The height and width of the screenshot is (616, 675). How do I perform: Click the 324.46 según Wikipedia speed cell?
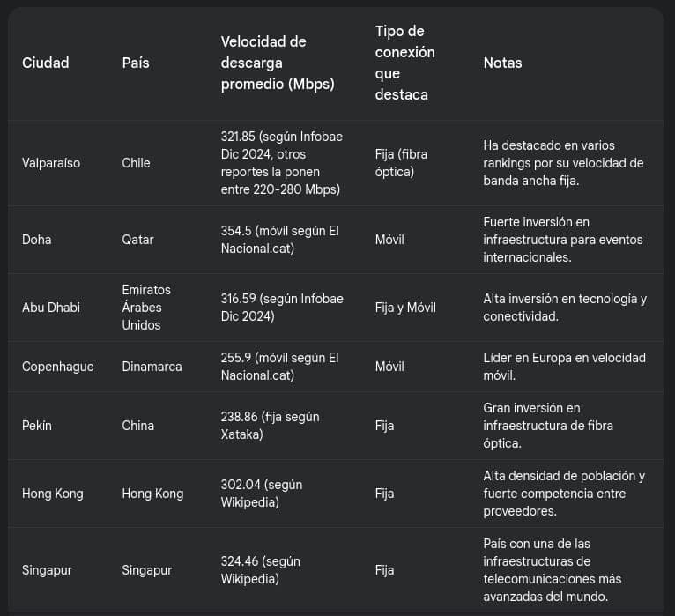(261, 570)
